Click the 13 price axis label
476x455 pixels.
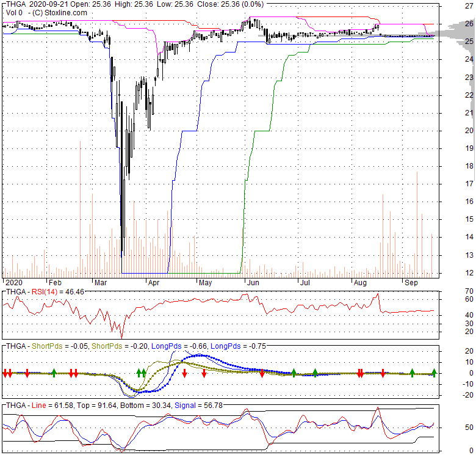pyautogui.click(x=469, y=255)
